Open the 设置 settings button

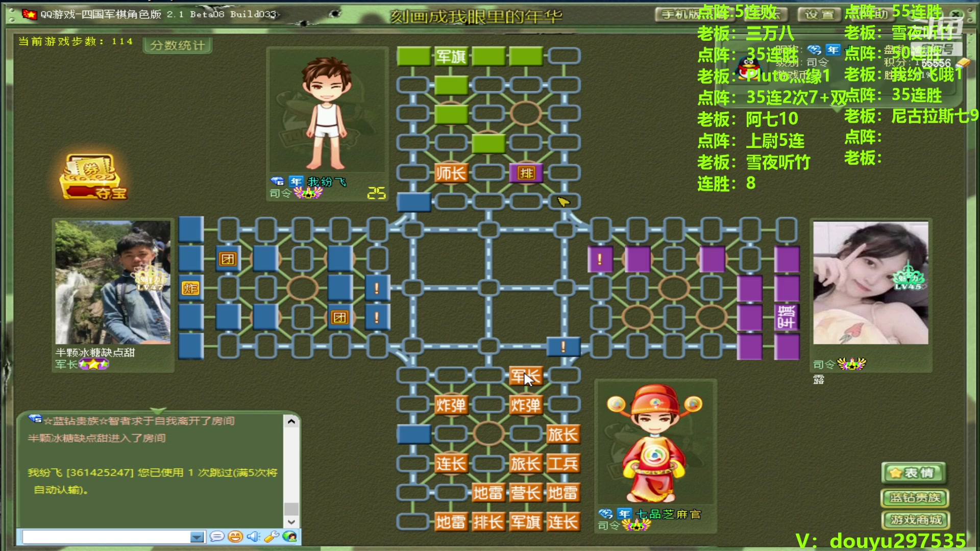(819, 14)
